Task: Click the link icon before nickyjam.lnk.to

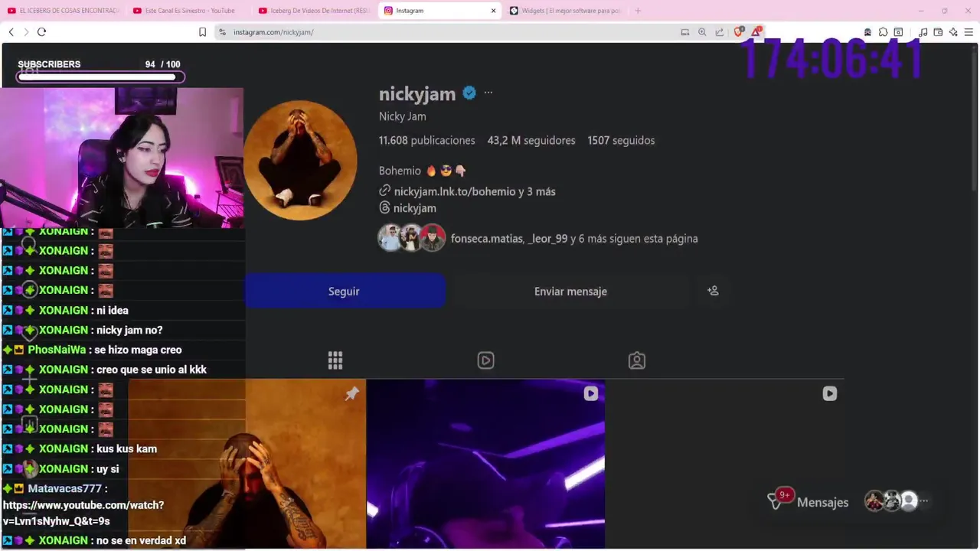Action: [x=385, y=191]
